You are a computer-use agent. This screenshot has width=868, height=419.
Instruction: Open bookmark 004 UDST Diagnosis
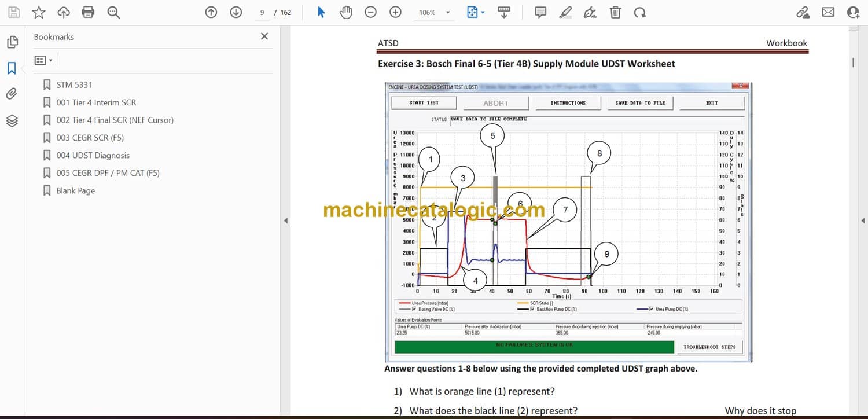coord(93,155)
